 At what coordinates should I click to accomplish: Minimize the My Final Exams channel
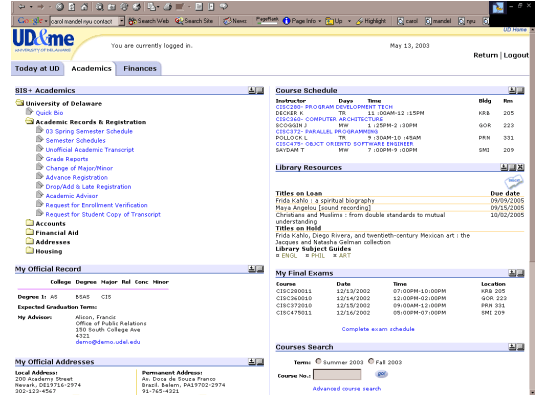[520, 273]
